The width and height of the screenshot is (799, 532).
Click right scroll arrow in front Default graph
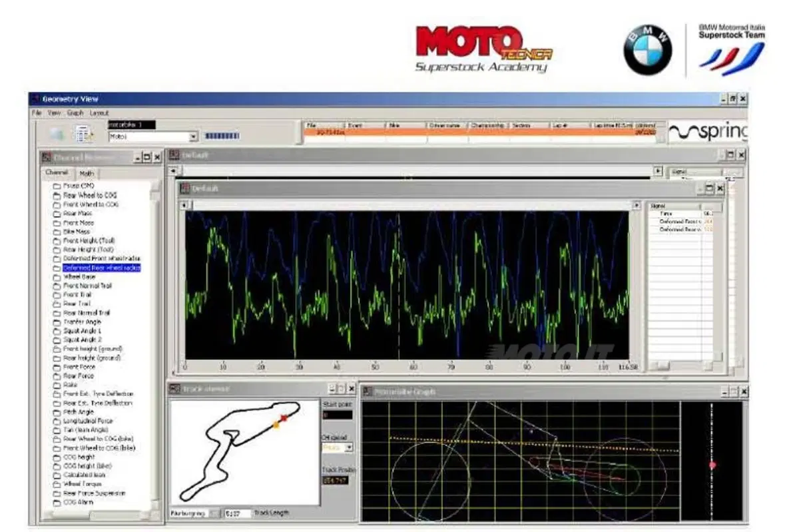click(x=637, y=206)
